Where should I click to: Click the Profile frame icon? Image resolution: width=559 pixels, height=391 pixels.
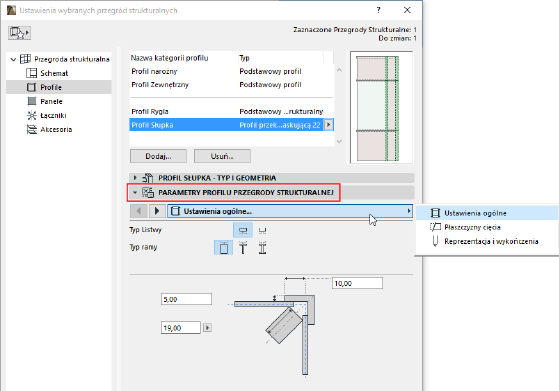click(x=31, y=87)
